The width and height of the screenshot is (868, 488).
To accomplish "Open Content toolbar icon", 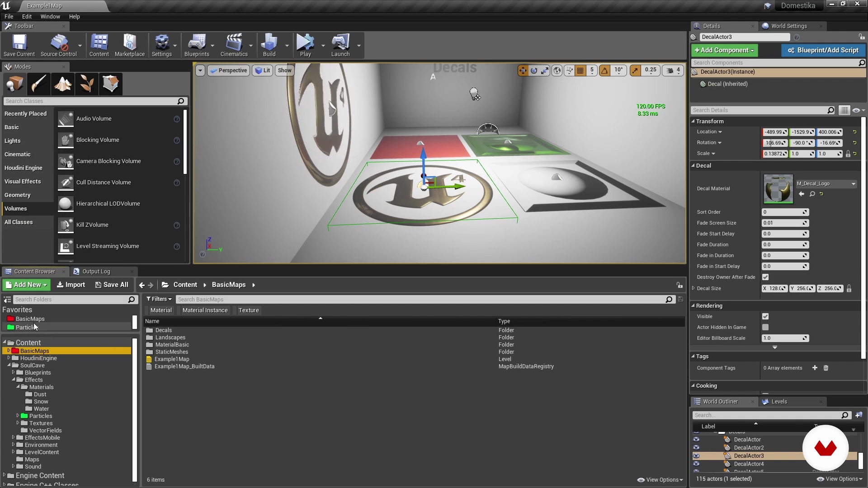I will [99, 45].
